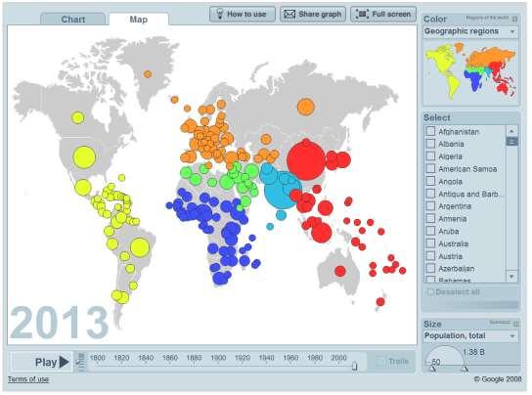This screenshot has width=532, height=395.
Task: Check the Azerbaijan checkbox
Action: [x=430, y=269]
